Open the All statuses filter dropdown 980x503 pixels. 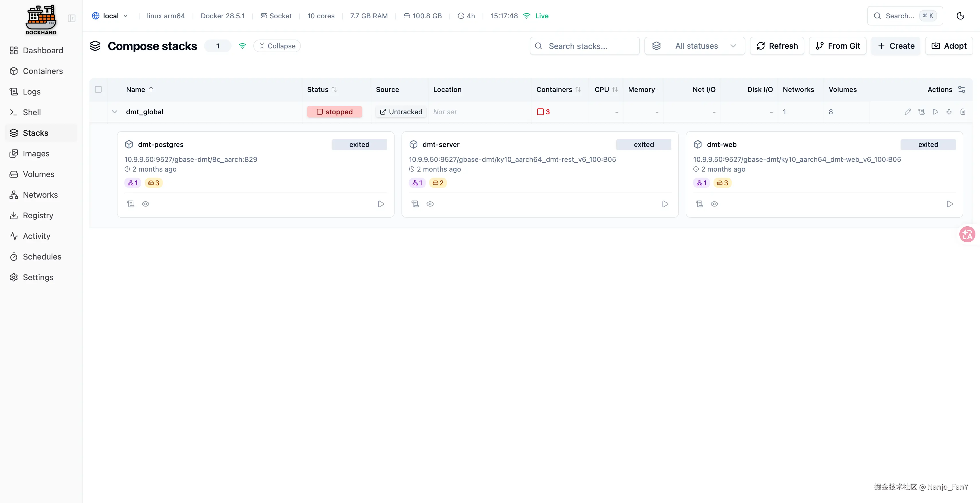[695, 46]
